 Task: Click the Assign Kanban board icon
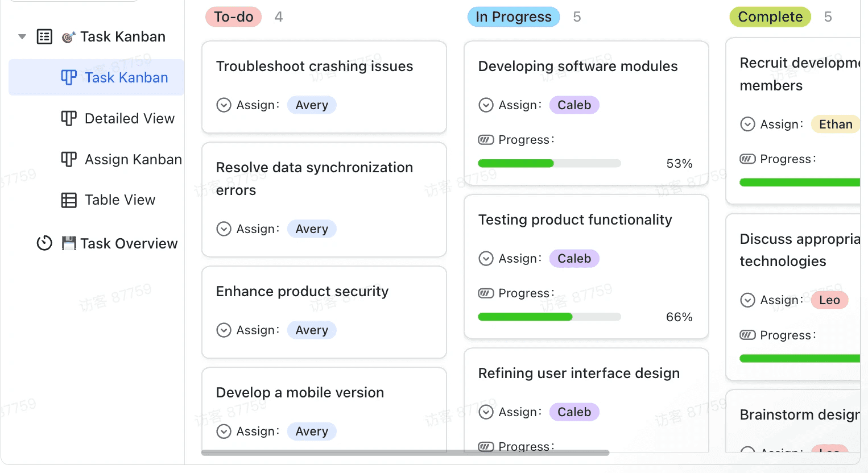[x=68, y=159]
